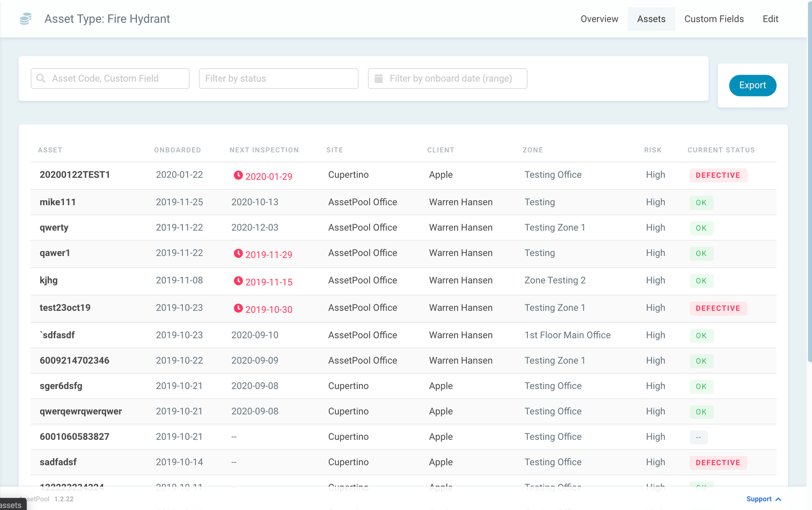Open asset 6009214702346
This screenshot has width=812, height=510.
pos(75,361)
